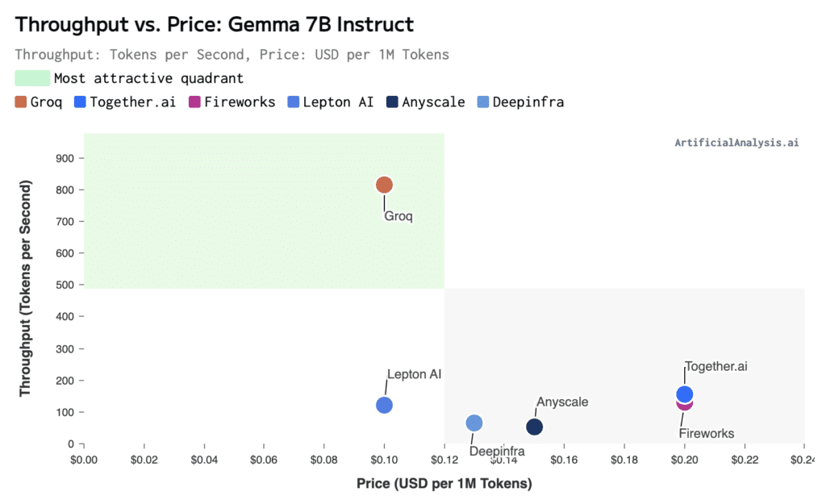Click the Groq legend color swatch

pyautogui.click(x=20, y=102)
